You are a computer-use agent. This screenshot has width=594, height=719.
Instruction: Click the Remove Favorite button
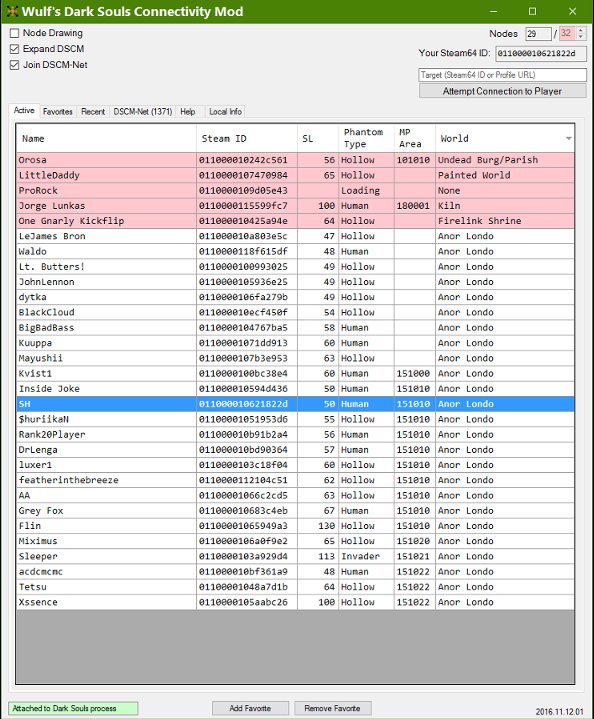(x=332, y=708)
